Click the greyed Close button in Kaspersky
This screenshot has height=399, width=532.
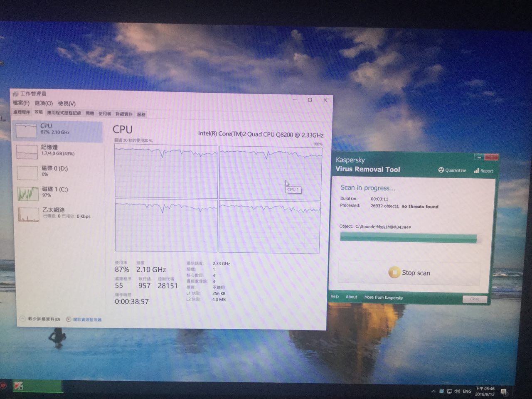tap(475, 299)
